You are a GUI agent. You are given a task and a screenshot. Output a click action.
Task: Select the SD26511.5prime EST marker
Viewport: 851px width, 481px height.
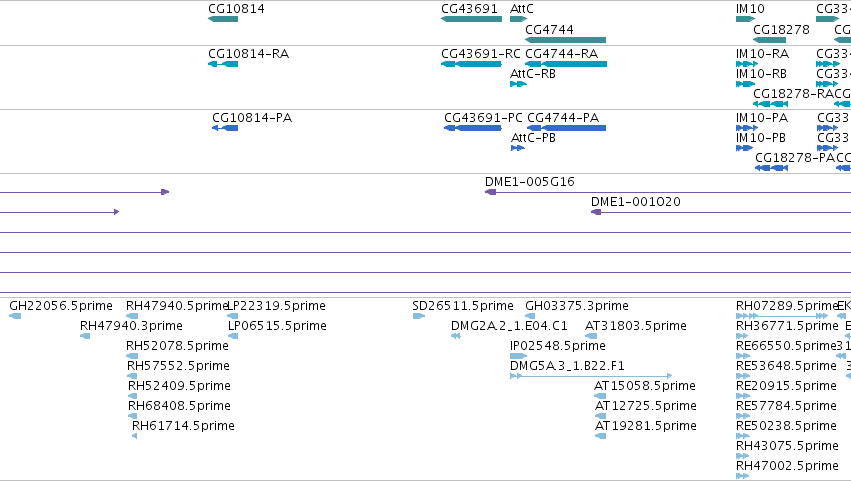pyautogui.click(x=418, y=316)
